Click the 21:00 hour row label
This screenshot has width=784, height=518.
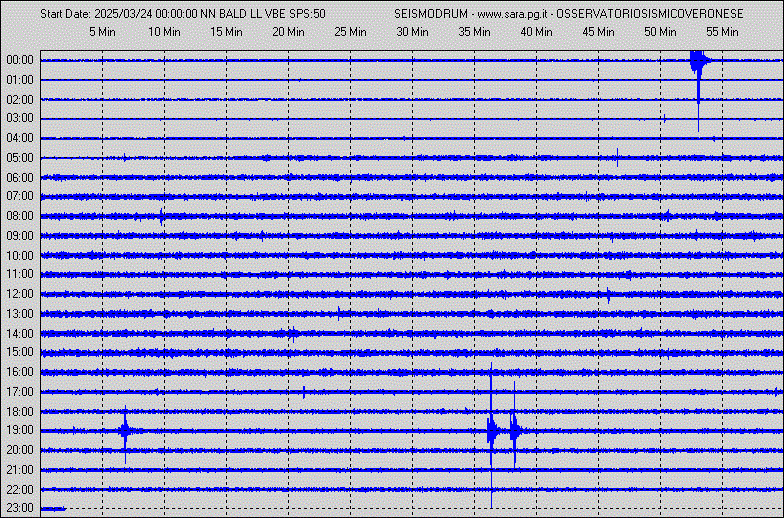20,470
